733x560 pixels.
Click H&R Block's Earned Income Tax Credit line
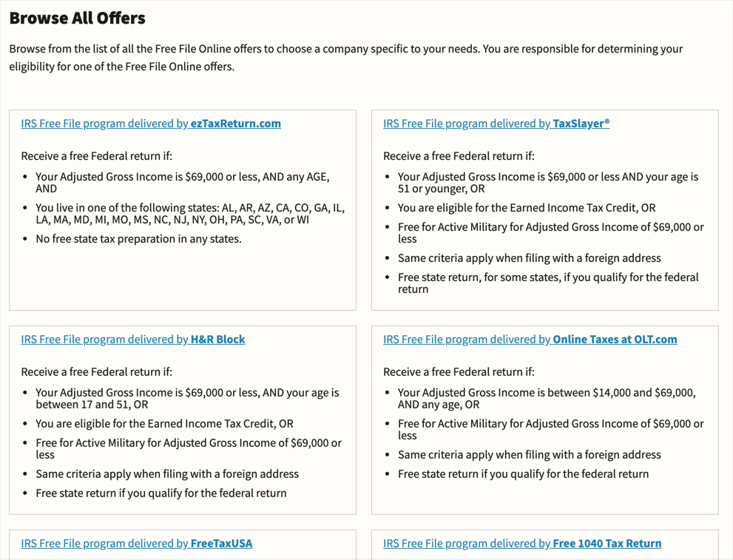coord(164,423)
